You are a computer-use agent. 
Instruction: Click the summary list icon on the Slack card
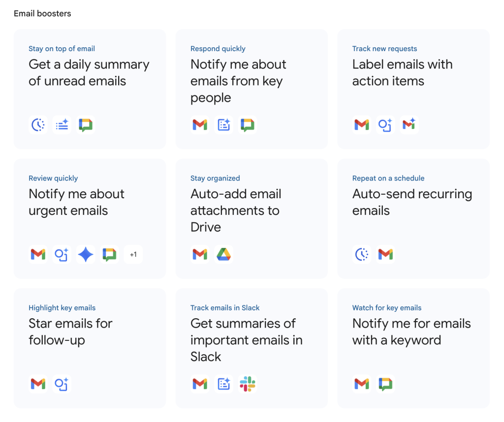click(223, 384)
